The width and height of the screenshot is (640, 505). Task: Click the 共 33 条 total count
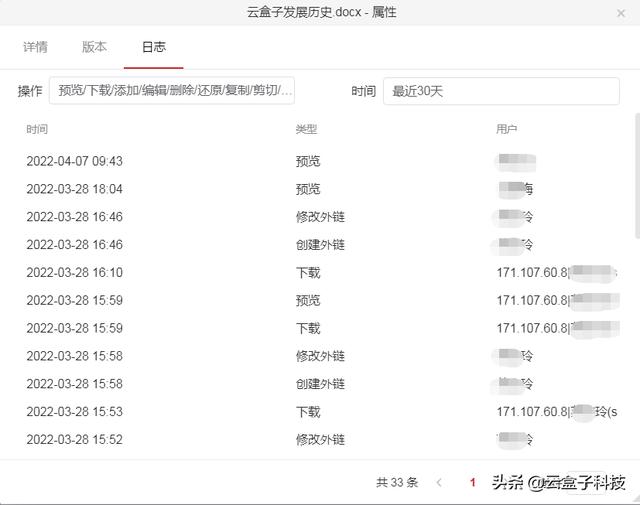tap(397, 483)
